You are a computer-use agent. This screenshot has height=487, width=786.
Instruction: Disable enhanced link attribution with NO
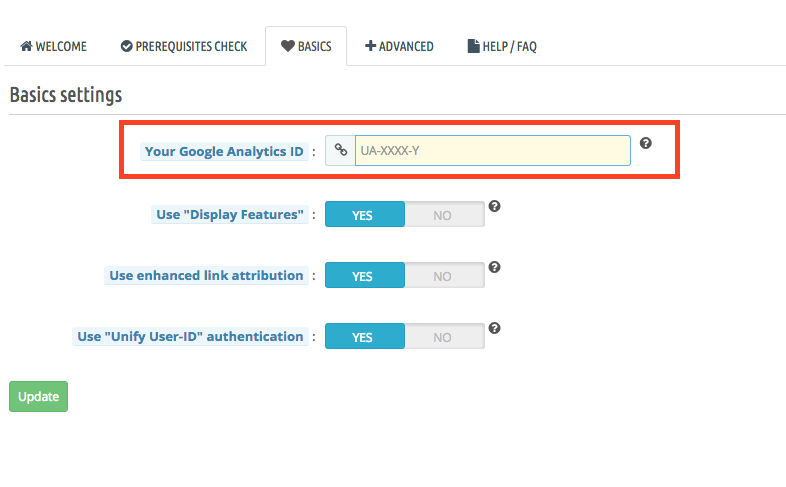click(444, 275)
